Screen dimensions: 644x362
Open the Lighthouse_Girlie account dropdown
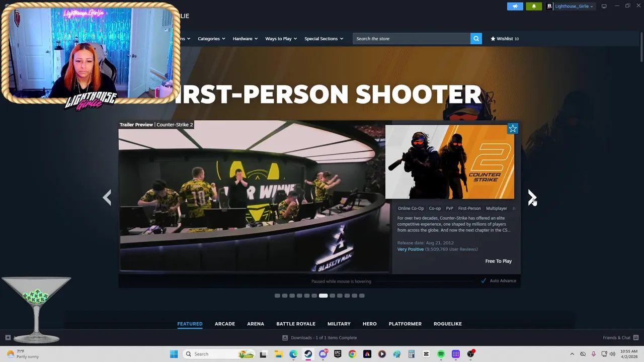click(574, 6)
